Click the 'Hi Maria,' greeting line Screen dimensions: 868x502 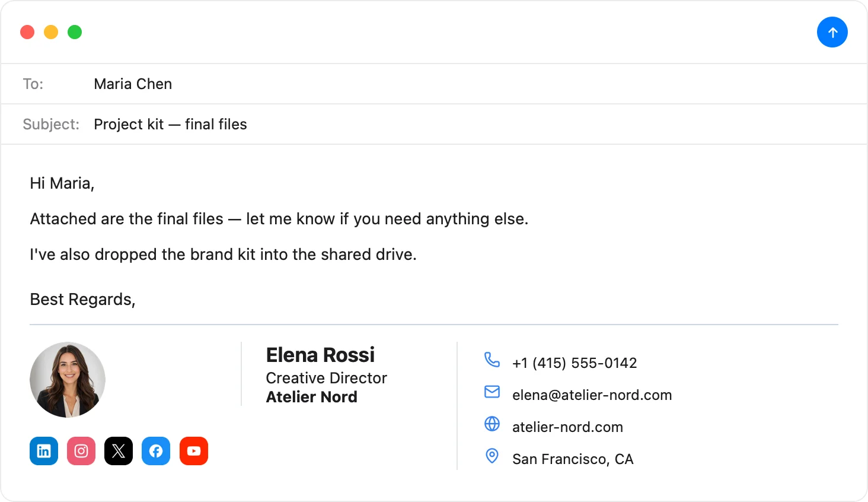(x=62, y=183)
